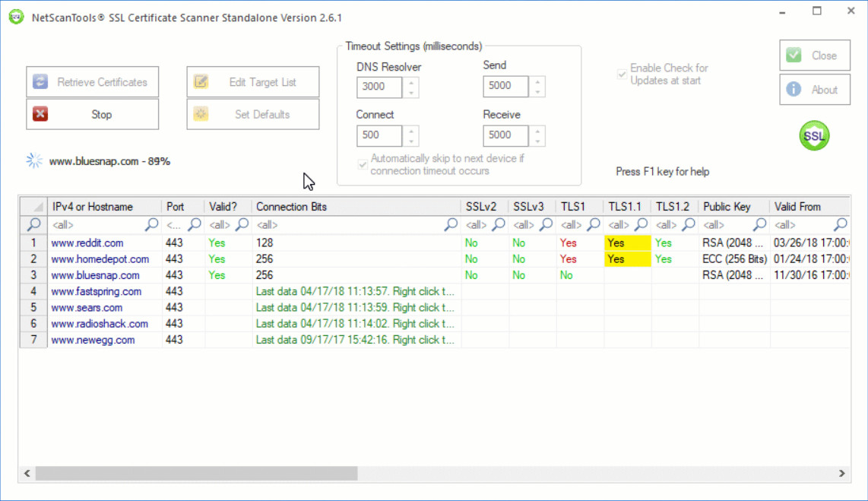Decrease DNS Resolver timeout with down arrow
Screen dimensions: 868x501
coord(410,93)
